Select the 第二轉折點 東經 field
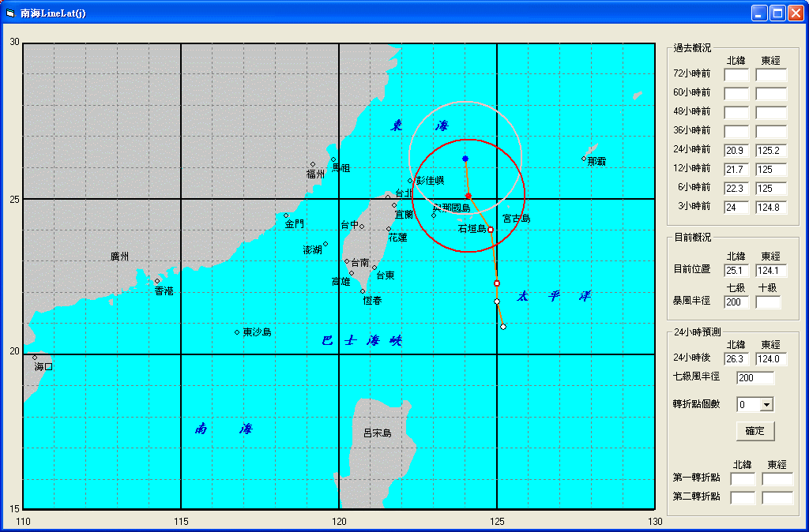This screenshot has width=809, height=532. pos(777,498)
